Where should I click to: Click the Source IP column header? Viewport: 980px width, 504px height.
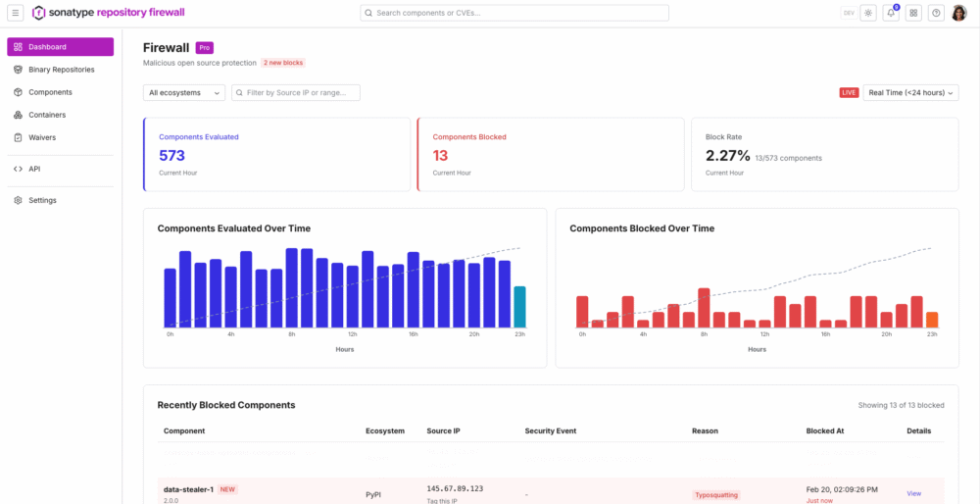tap(444, 430)
